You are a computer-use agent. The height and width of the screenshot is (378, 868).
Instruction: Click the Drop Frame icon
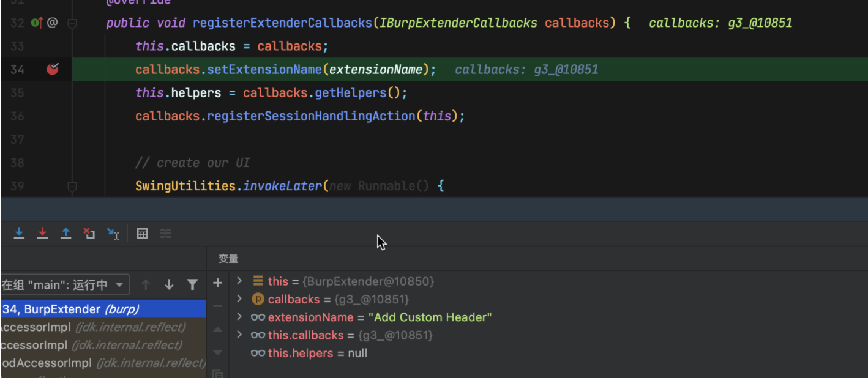pyautogui.click(x=89, y=233)
